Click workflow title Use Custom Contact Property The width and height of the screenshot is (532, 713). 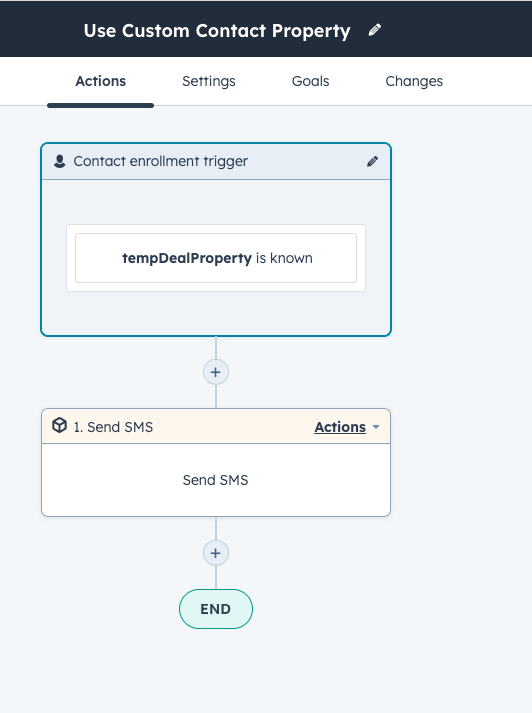[217, 31]
